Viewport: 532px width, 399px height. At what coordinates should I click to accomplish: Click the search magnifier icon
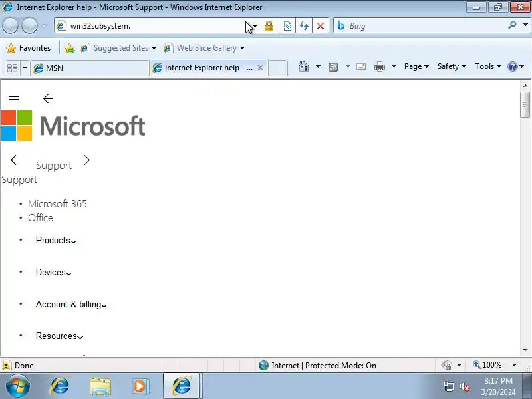point(512,25)
